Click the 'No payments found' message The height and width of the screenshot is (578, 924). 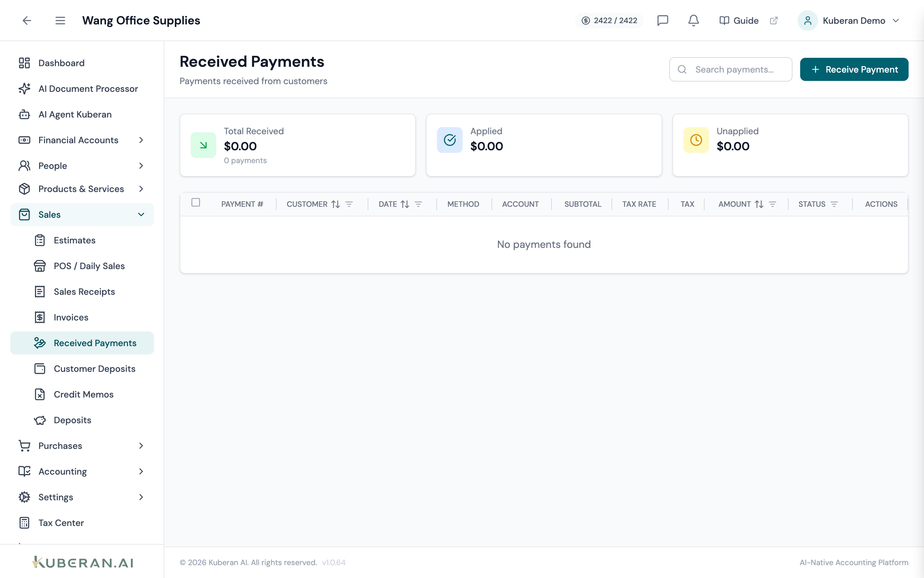544,244
